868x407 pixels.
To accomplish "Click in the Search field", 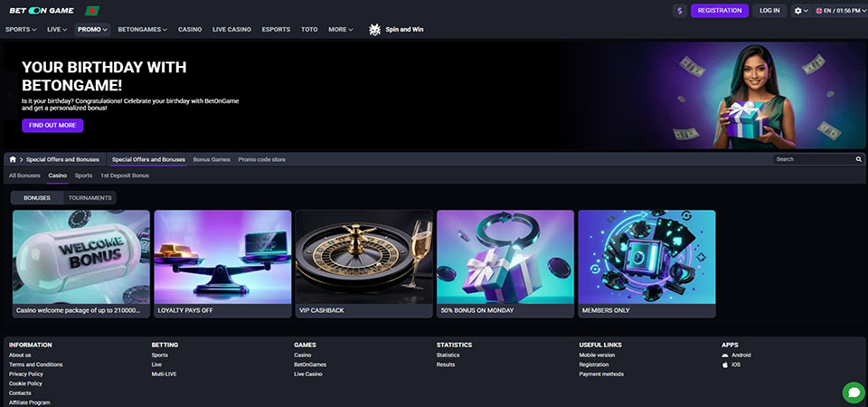I will 813,159.
